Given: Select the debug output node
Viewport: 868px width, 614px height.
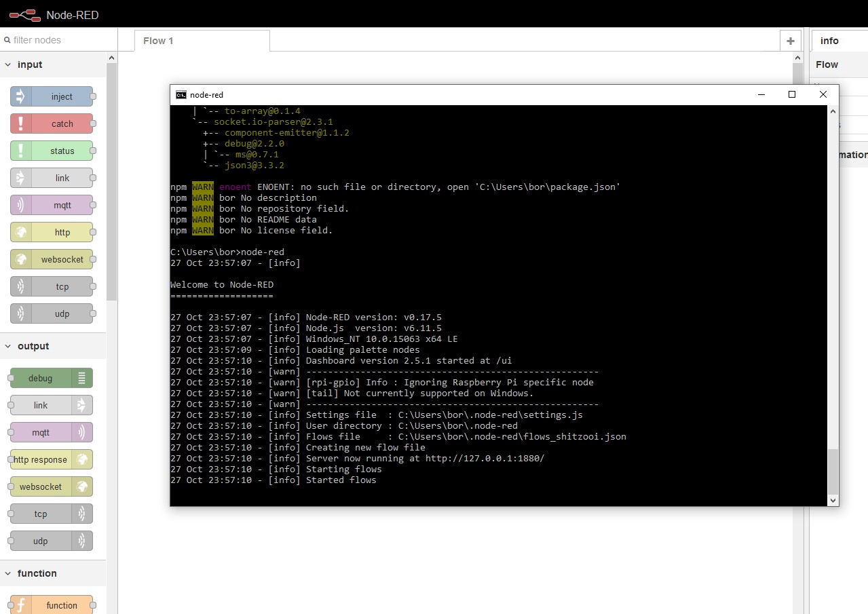Looking at the screenshot, I should click(52, 378).
